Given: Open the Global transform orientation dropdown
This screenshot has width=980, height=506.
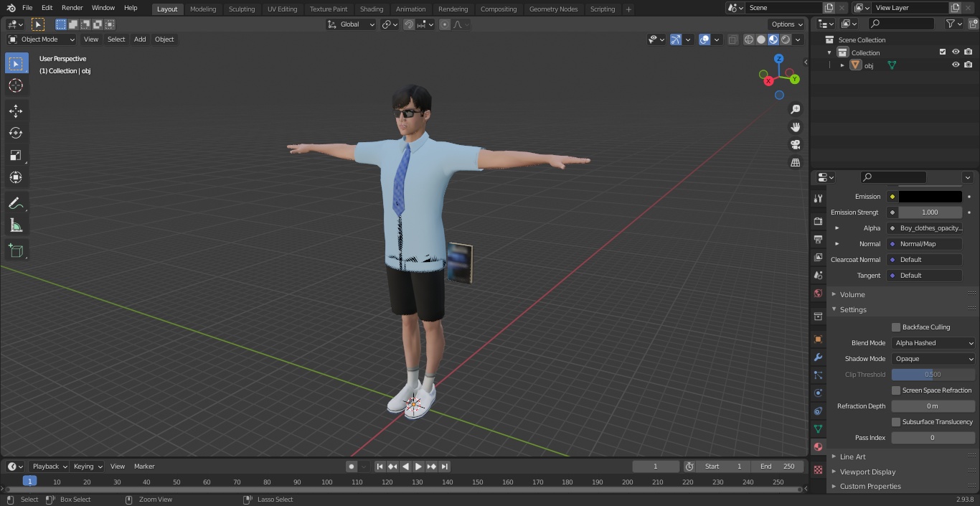Looking at the screenshot, I should click(352, 24).
